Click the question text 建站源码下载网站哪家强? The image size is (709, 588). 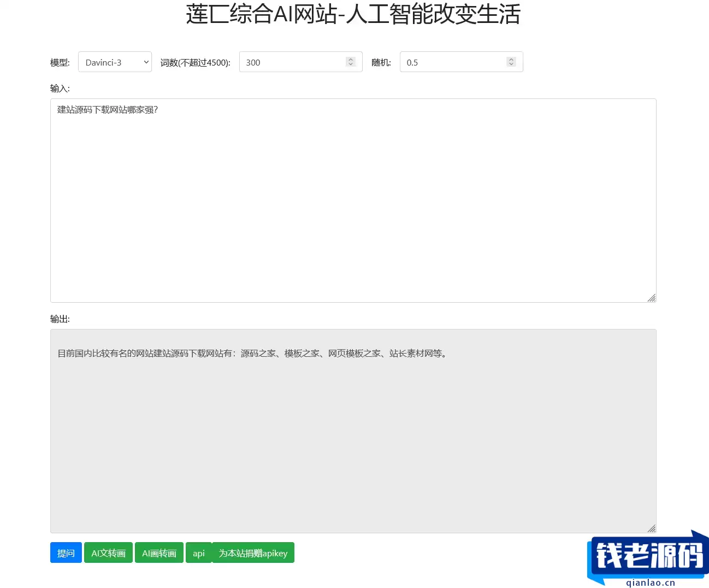click(108, 110)
